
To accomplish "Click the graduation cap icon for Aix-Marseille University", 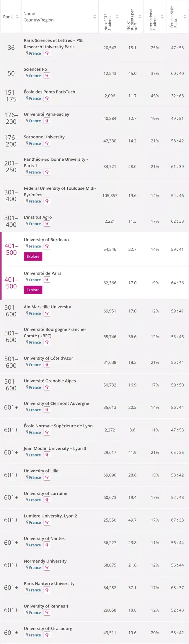I will [x=47, y=313].
